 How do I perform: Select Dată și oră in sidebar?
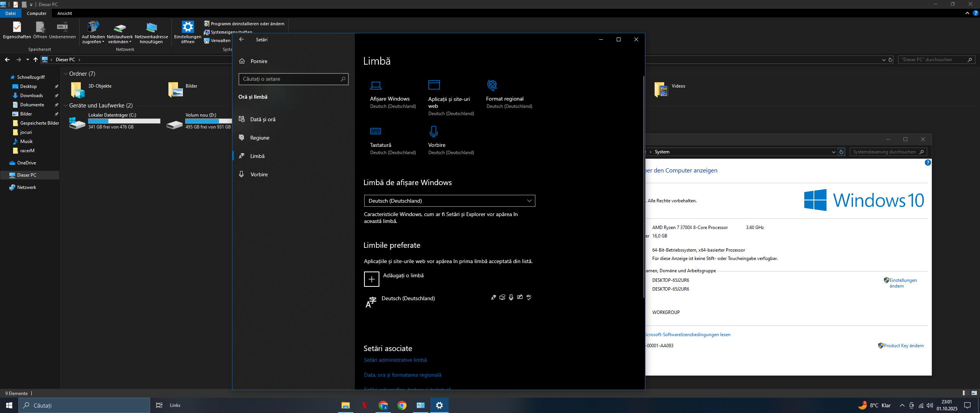coord(263,119)
